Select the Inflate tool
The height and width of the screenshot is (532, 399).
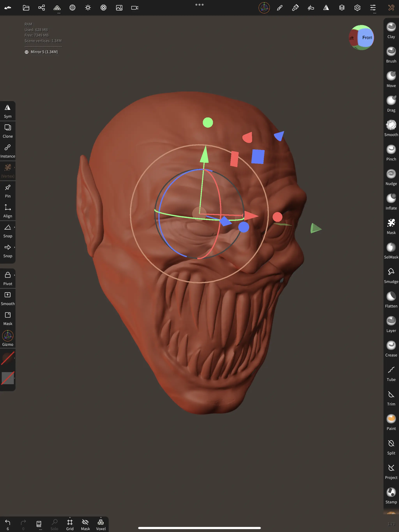391,202
